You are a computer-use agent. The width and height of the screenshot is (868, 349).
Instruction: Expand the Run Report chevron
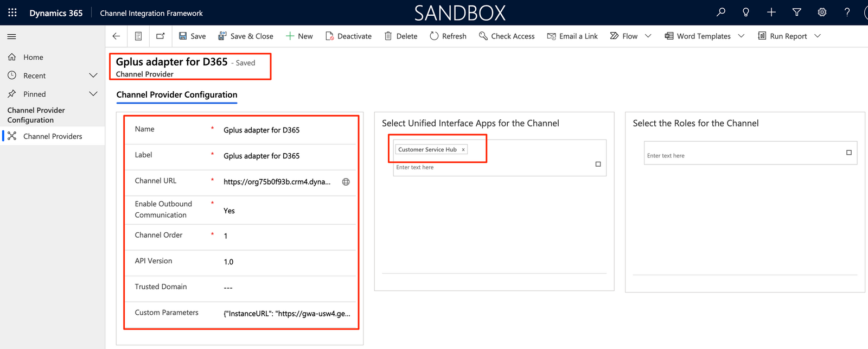[x=818, y=36]
